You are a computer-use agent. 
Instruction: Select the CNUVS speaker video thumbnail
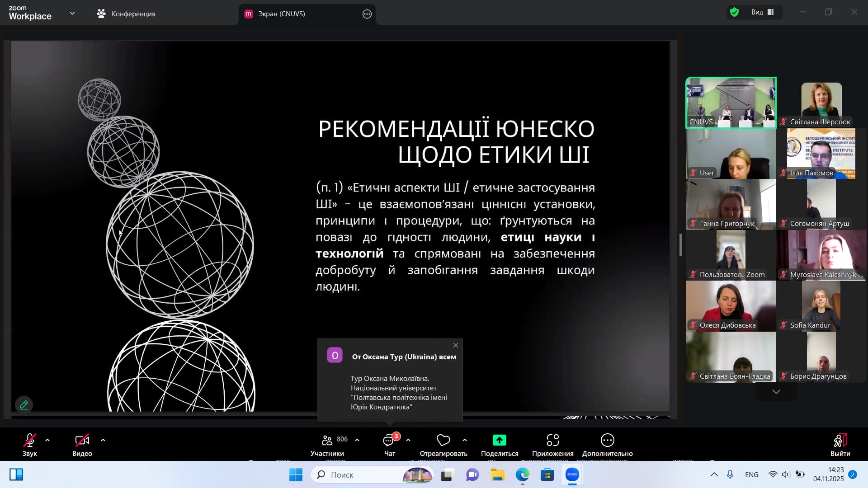click(x=731, y=103)
